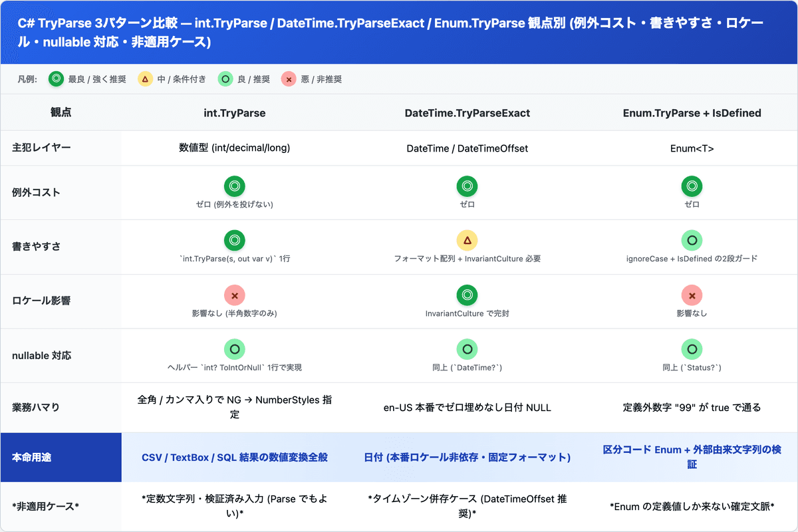798x532 pixels.
Task: Select the int.TryParse column header
Action: click(234, 113)
